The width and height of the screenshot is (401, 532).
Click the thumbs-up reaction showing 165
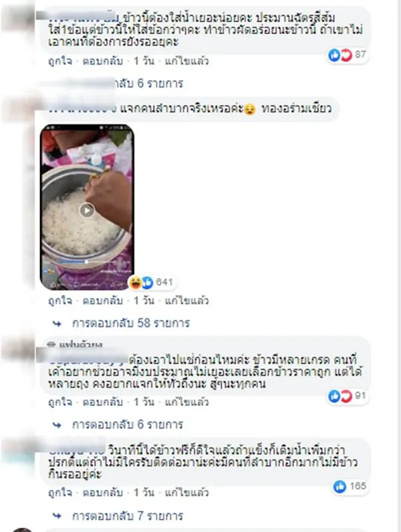click(x=340, y=487)
